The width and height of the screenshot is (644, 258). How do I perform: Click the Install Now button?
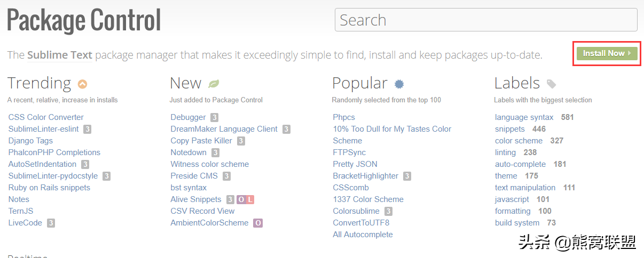point(607,53)
